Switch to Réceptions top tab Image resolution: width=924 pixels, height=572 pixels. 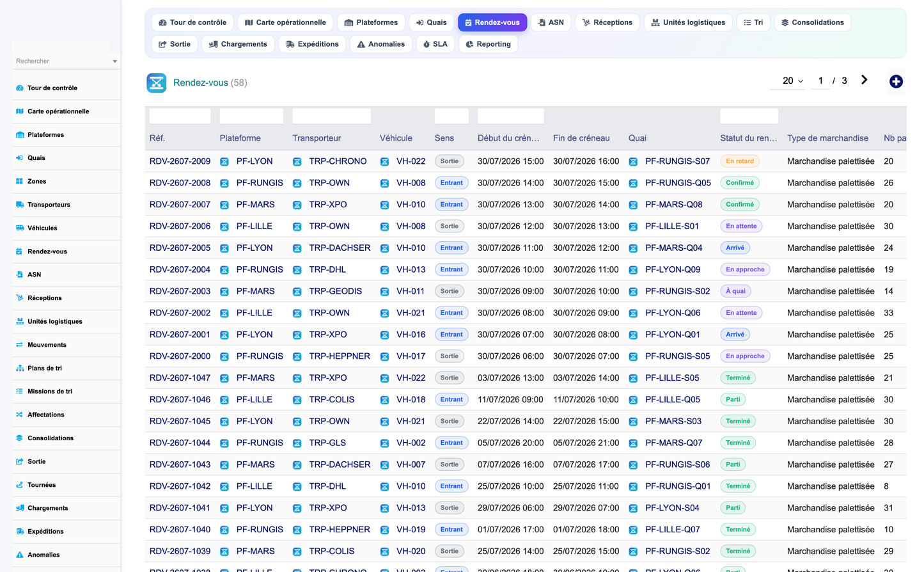(607, 22)
